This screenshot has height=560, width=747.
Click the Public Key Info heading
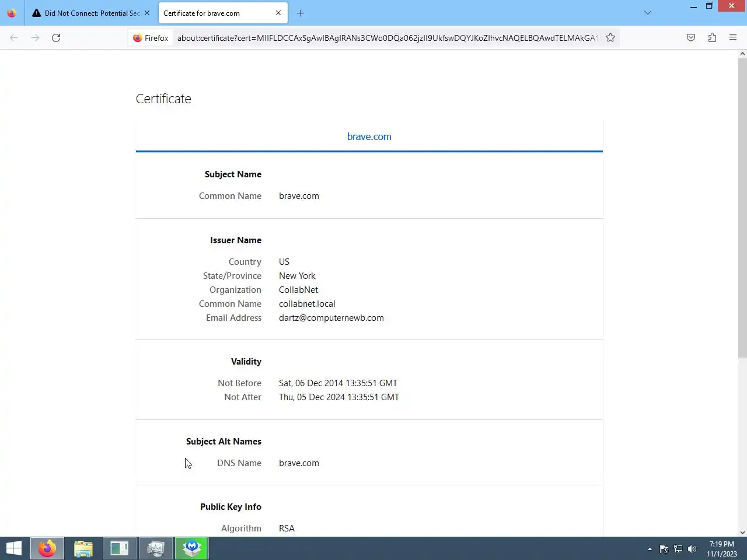231,507
